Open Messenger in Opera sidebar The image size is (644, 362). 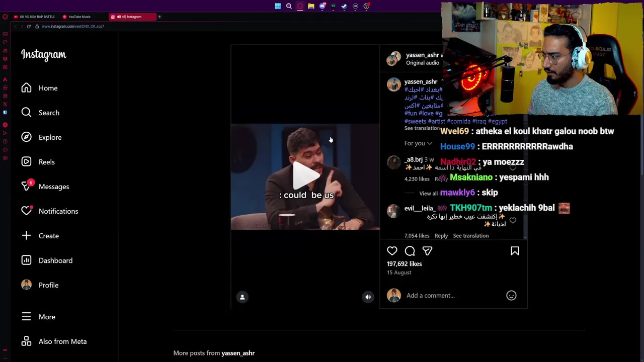(5, 87)
